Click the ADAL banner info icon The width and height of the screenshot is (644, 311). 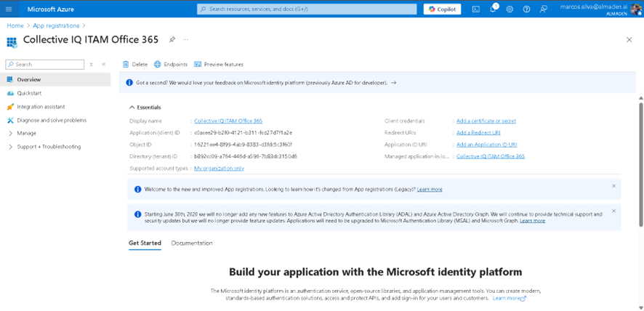[x=137, y=214]
